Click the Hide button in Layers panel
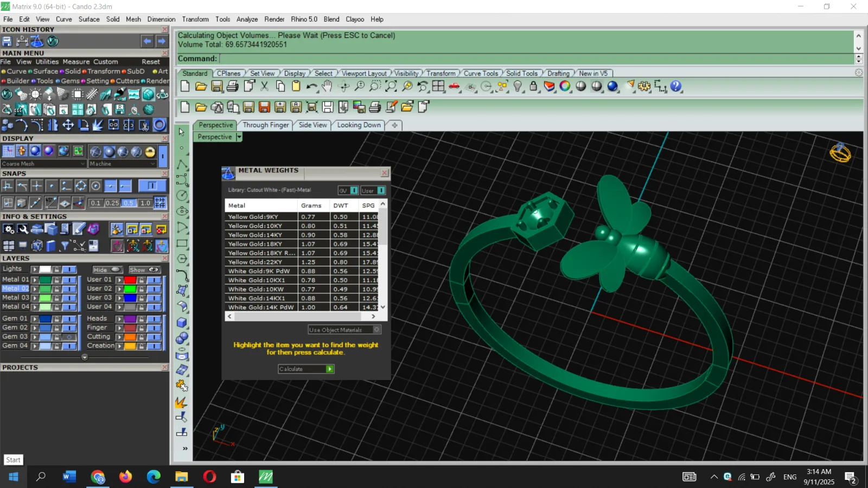The height and width of the screenshot is (488, 868). coord(107,270)
